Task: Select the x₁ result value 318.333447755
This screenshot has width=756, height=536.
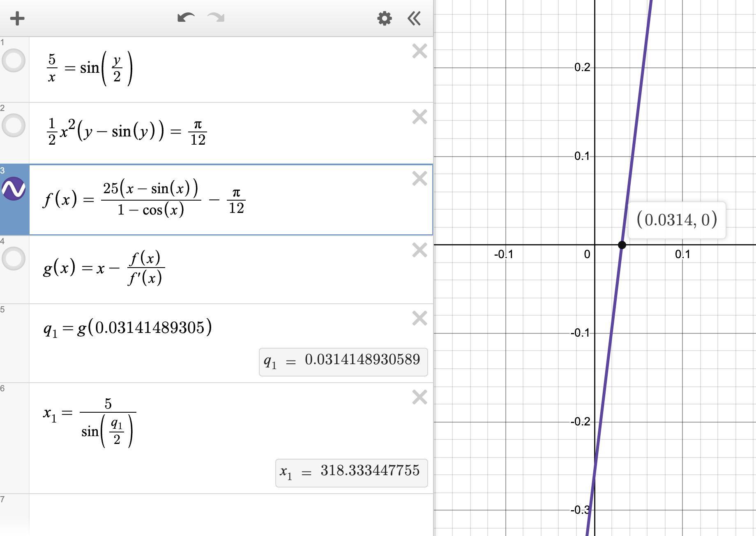Action: pos(370,471)
